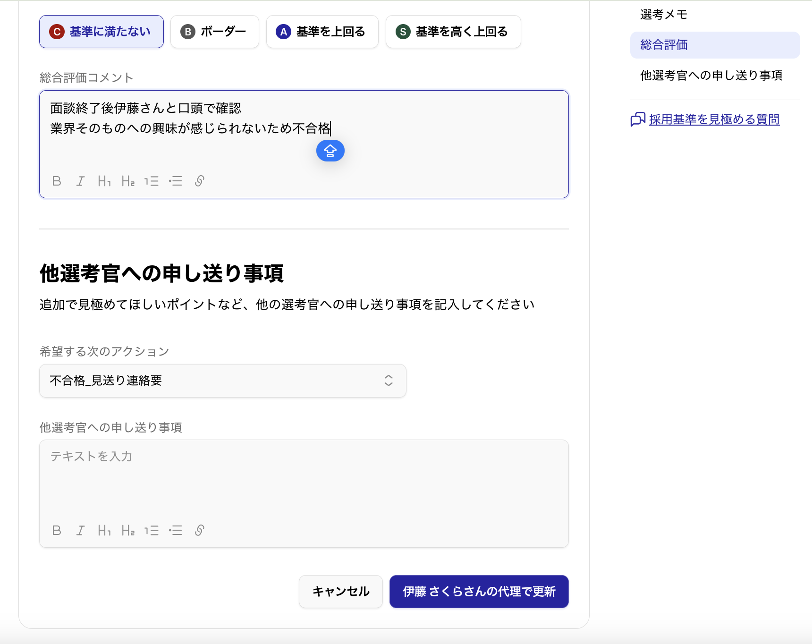The width and height of the screenshot is (812, 644).
Task: Insert numbered list in 総合評価コメント editor
Action: tap(152, 181)
